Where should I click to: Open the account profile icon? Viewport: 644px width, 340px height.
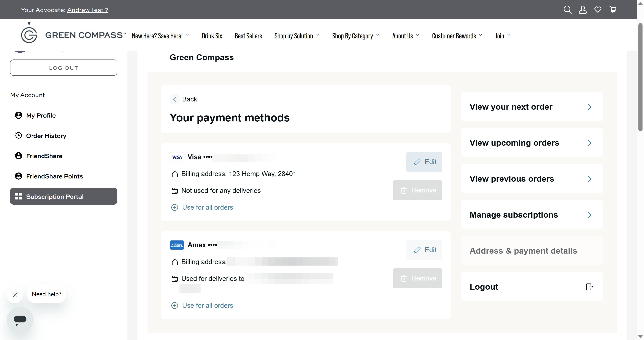(x=583, y=10)
